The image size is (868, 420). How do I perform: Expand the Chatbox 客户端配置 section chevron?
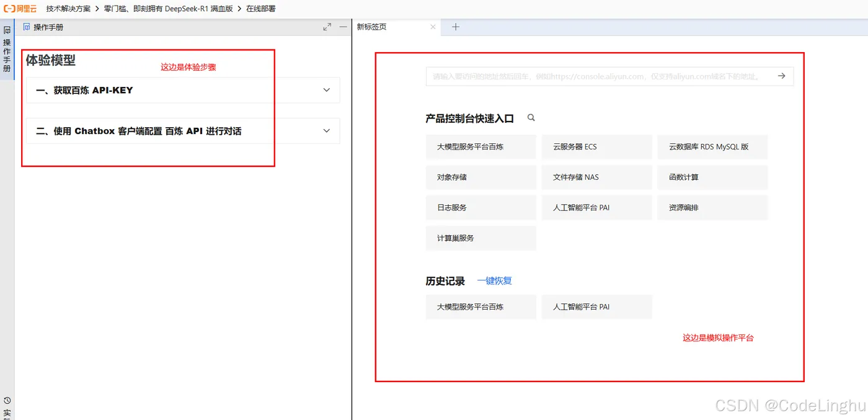tap(327, 131)
